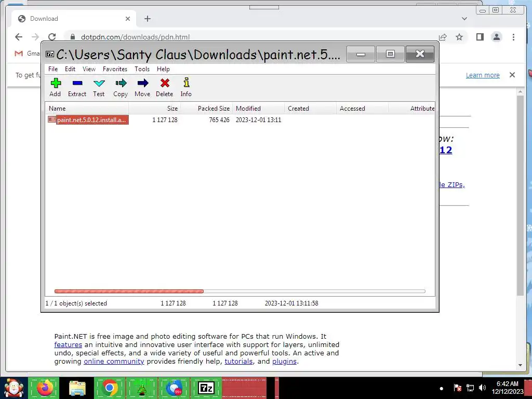Sort by Created column header

click(311, 109)
